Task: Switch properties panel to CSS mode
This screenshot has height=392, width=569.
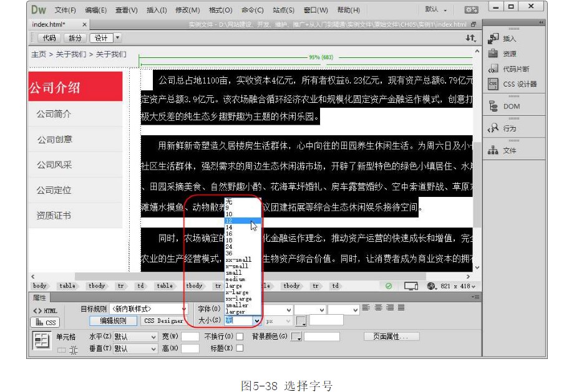Action: (x=44, y=322)
